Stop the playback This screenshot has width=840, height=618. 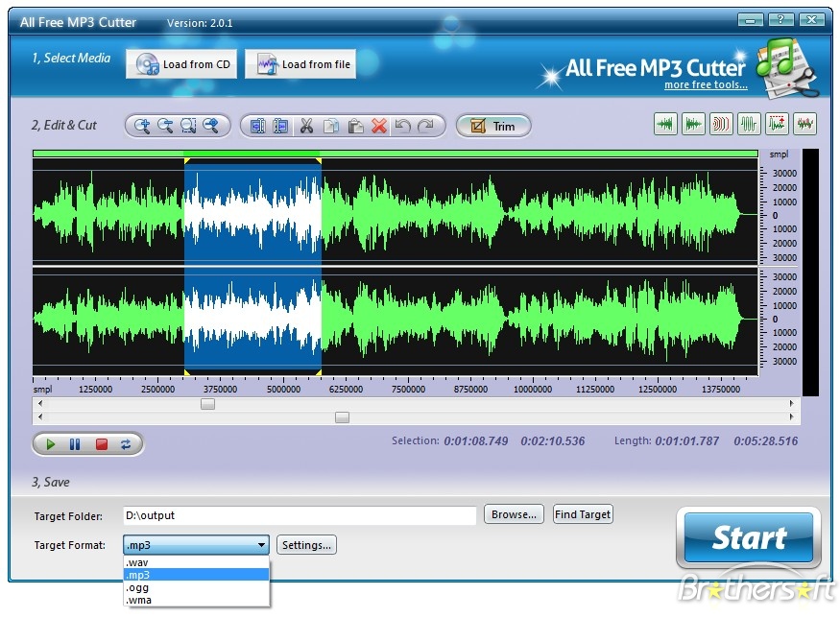(101, 444)
